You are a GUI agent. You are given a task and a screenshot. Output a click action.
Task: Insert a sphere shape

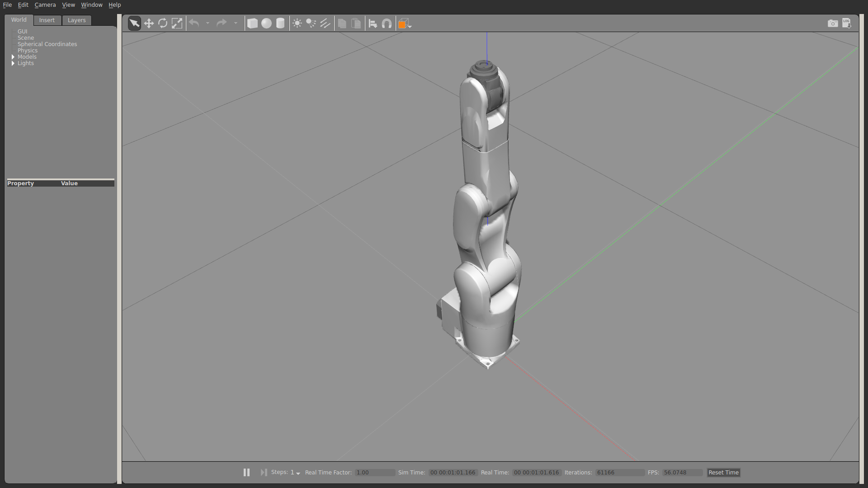(266, 23)
